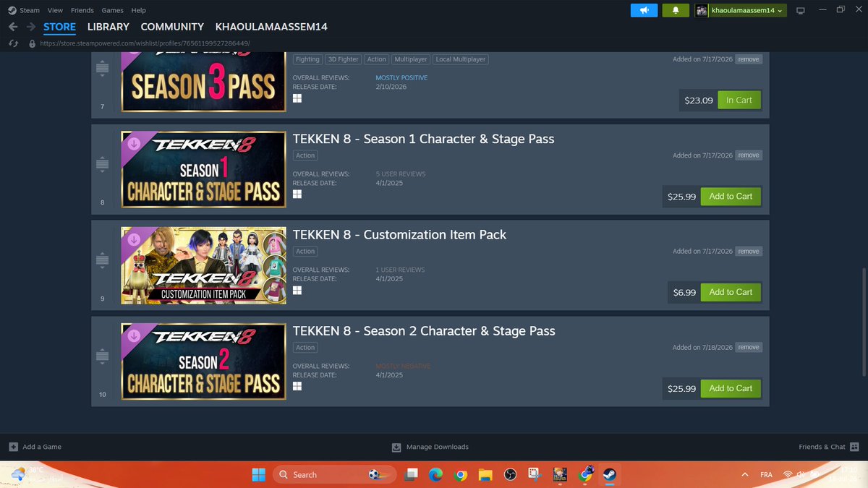Open the Steam announcements megaphone button
Viewport: 868px width, 488px height.
[644, 10]
